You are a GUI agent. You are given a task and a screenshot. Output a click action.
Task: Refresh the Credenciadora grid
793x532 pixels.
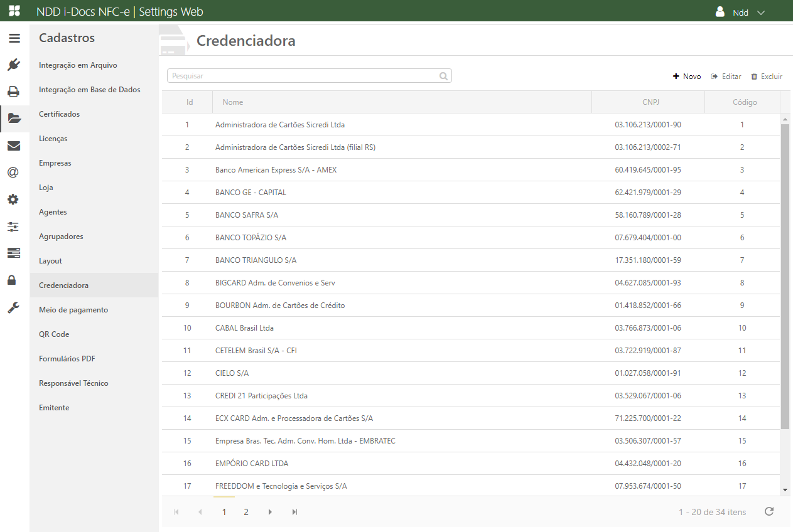click(769, 512)
